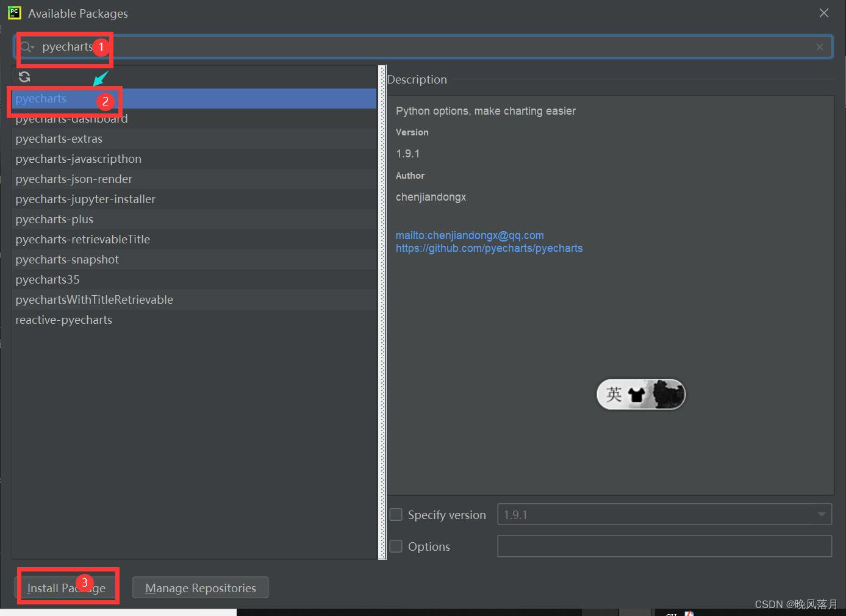The width and height of the screenshot is (846, 616).
Task: Select pyechartsWithTitleRetrievable package
Action: [x=194, y=300]
